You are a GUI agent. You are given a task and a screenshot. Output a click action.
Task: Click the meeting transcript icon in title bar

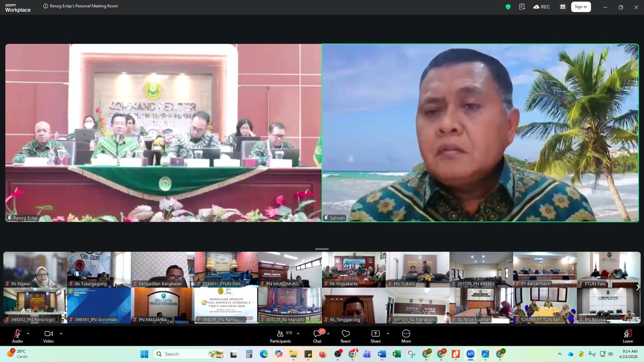click(522, 7)
